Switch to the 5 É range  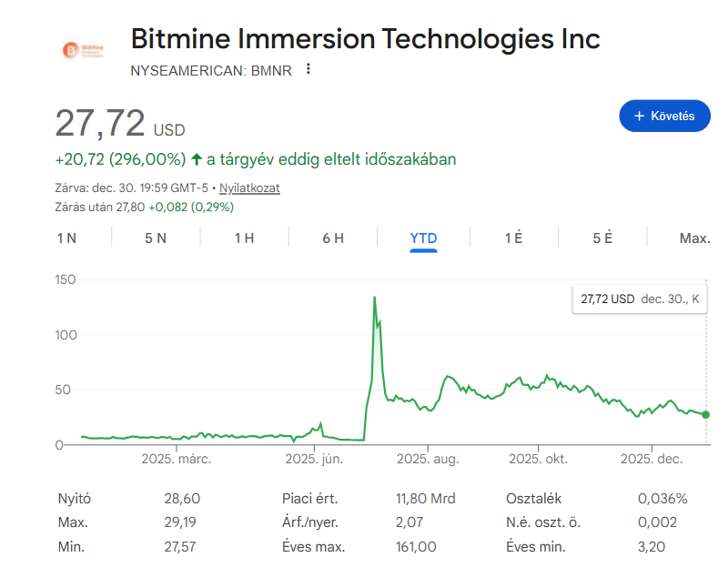(x=602, y=238)
